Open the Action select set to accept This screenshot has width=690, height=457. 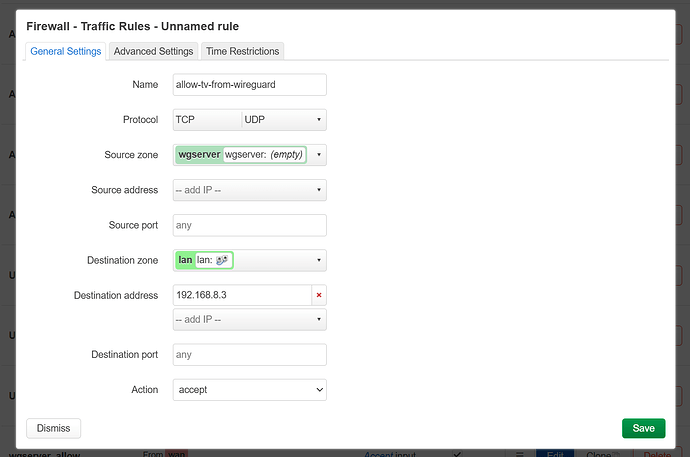tap(249, 389)
